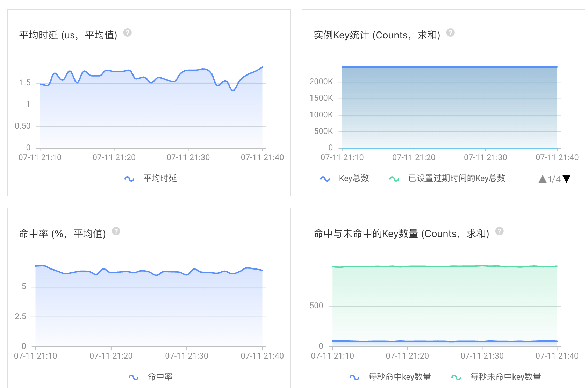Click 07-11 21:20 tick on 平均时延 chart
The image size is (588, 388).
point(114,157)
